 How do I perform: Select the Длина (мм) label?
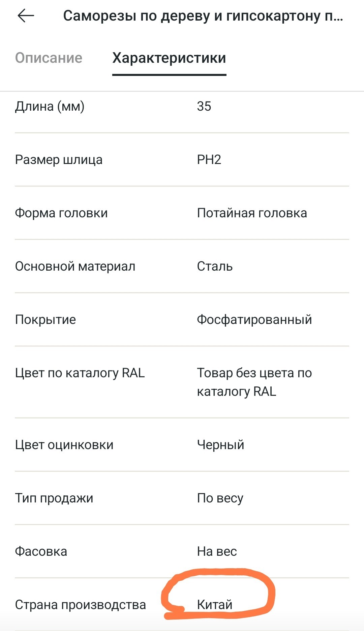(50, 107)
